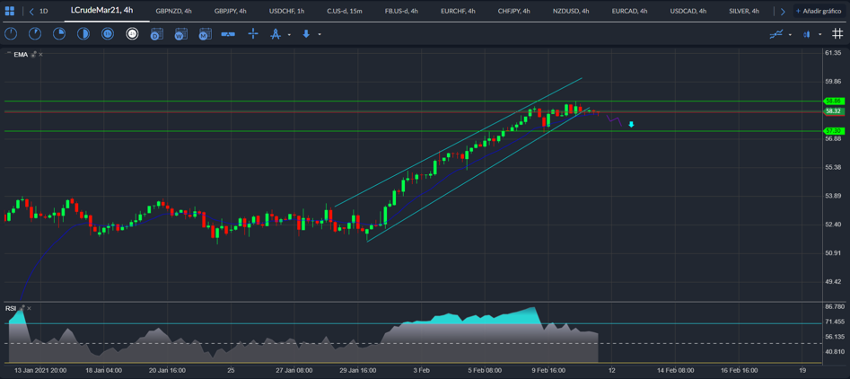Viewport: 850px width, 380px height.
Task: Expand the indicators dropdown arrow
Action: coord(790,35)
